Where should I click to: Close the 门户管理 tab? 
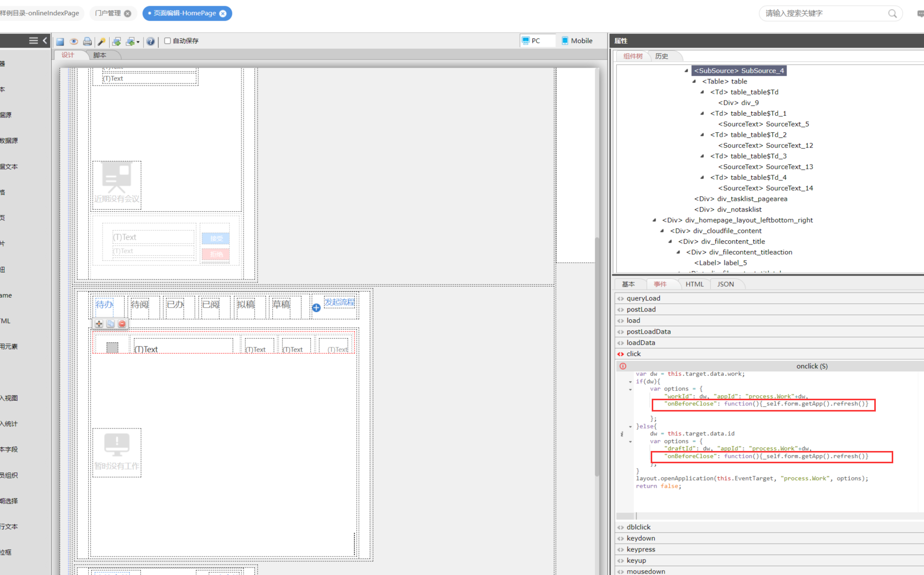[x=128, y=13]
